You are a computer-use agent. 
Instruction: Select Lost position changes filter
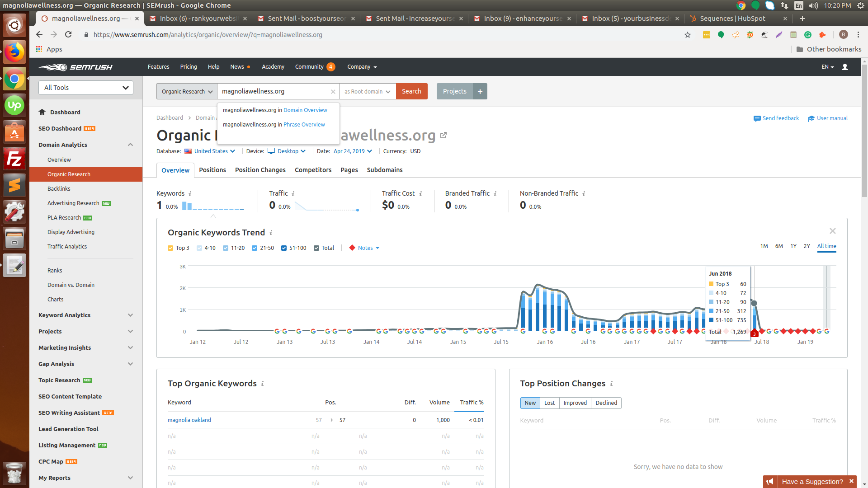pyautogui.click(x=550, y=403)
